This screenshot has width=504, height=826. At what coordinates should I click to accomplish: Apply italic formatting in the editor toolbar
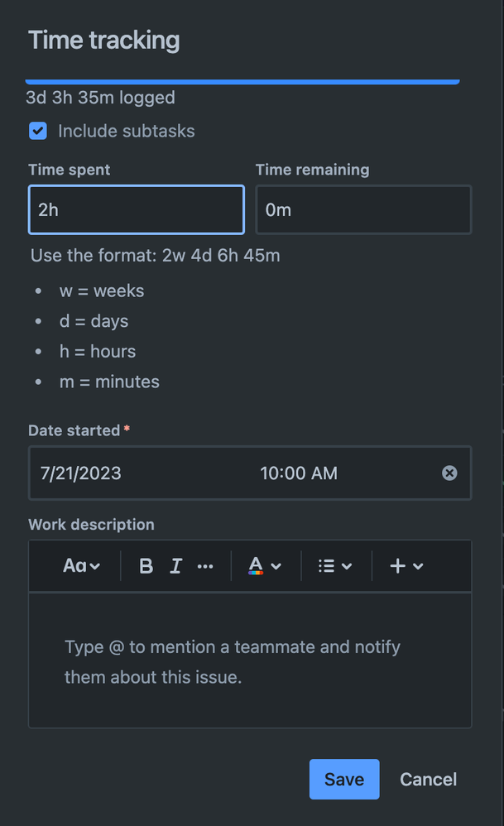point(175,565)
